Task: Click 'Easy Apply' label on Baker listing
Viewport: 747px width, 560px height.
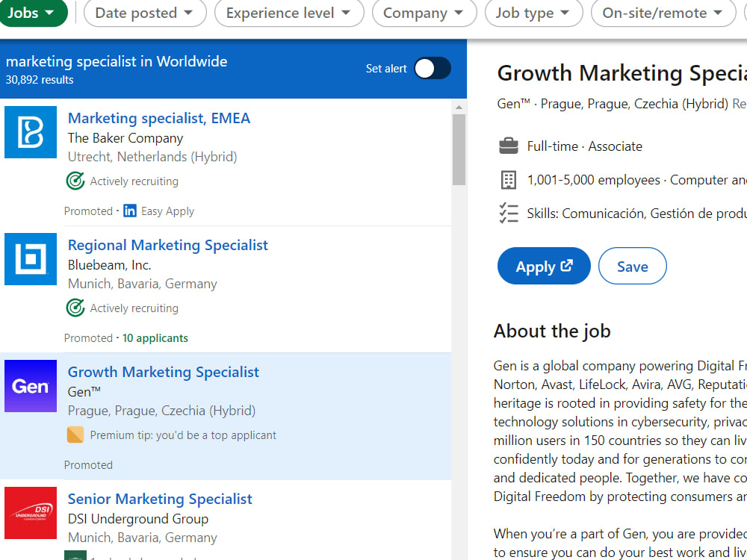Action: 167,211
